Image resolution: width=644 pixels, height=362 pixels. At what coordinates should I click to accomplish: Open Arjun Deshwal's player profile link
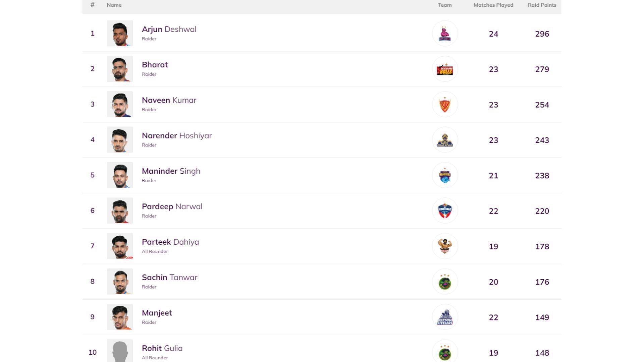point(169,29)
